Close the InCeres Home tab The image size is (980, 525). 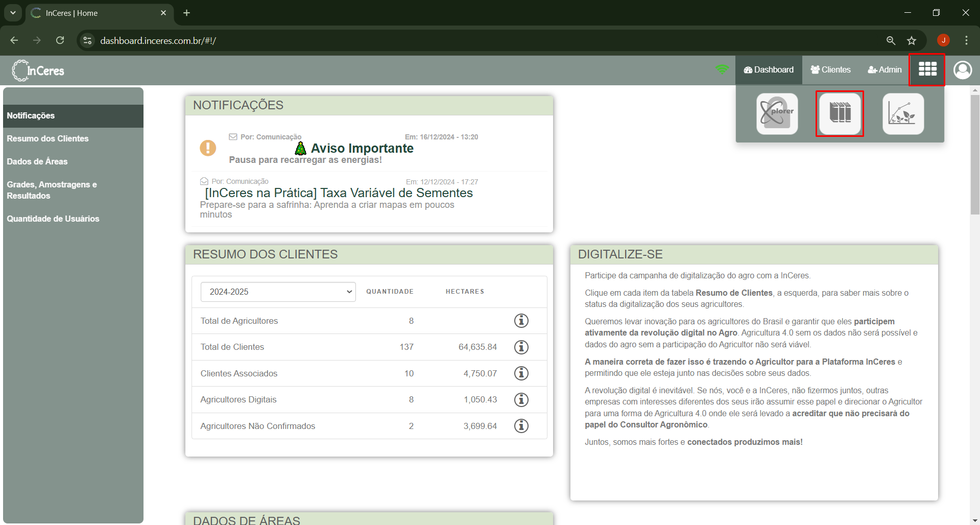tap(163, 13)
